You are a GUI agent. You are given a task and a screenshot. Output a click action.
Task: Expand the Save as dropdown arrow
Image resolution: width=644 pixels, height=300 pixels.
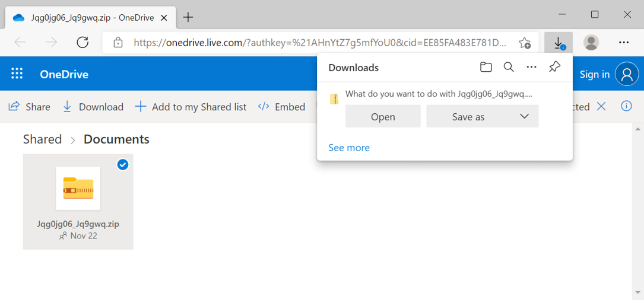(x=524, y=116)
